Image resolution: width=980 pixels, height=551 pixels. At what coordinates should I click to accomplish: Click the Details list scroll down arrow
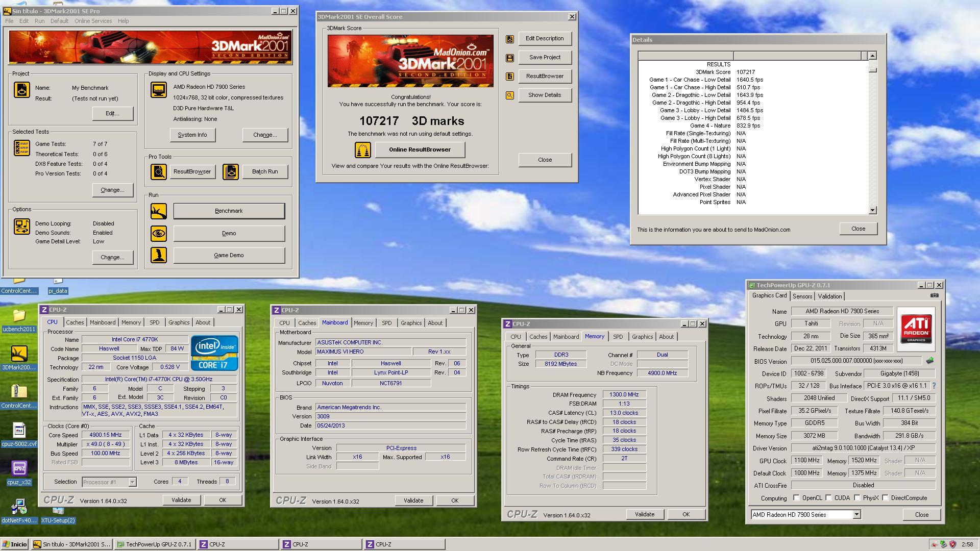pos(872,210)
